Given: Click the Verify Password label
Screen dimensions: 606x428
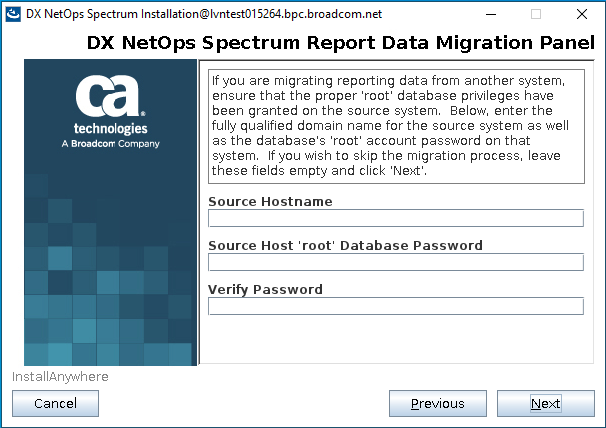Looking at the screenshot, I should click(265, 290).
